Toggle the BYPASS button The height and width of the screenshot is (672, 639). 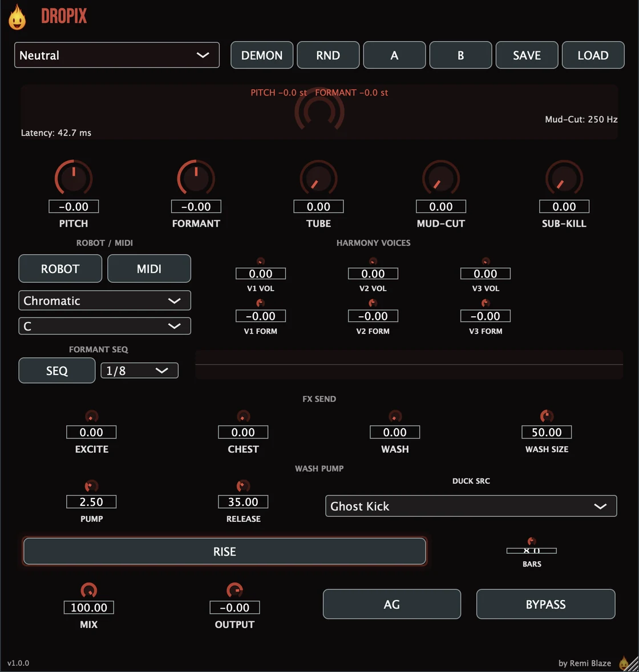pyautogui.click(x=545, y=604)
